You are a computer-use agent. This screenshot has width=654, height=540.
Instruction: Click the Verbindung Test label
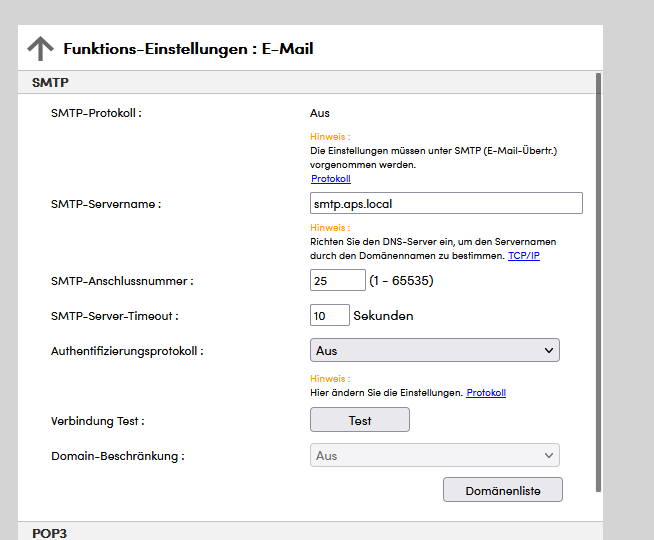click(98, 421)
